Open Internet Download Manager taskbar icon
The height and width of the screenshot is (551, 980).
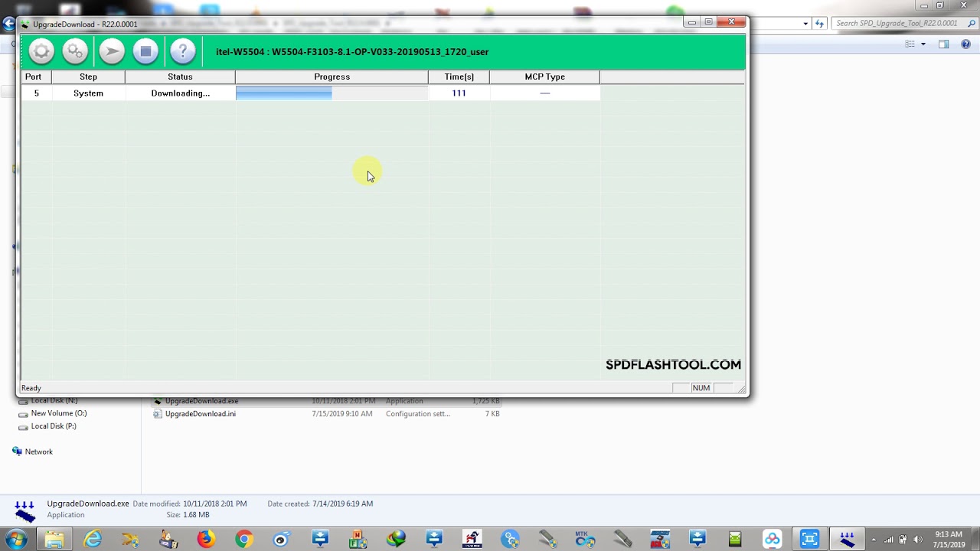(x=396, y=540)
